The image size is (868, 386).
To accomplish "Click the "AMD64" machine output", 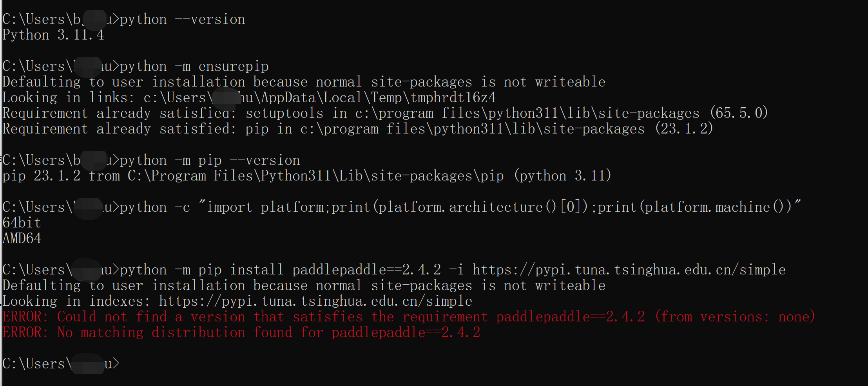I will [x=22, y=238].
